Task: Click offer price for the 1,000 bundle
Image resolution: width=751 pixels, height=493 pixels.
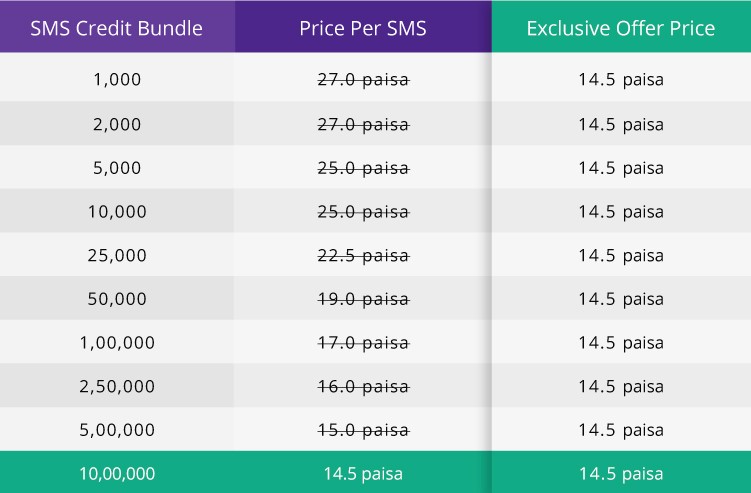Action: 621,80
